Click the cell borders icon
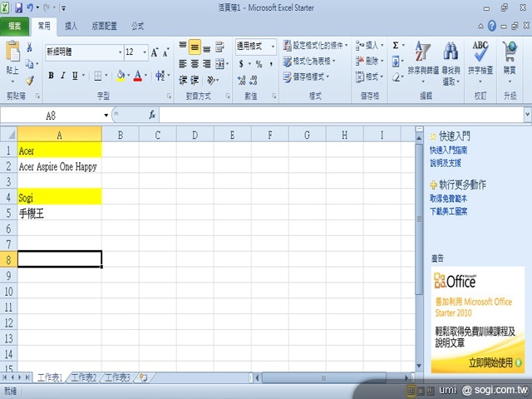The width and height of the screenshot is (532, 399). click(x=98, y=76)
